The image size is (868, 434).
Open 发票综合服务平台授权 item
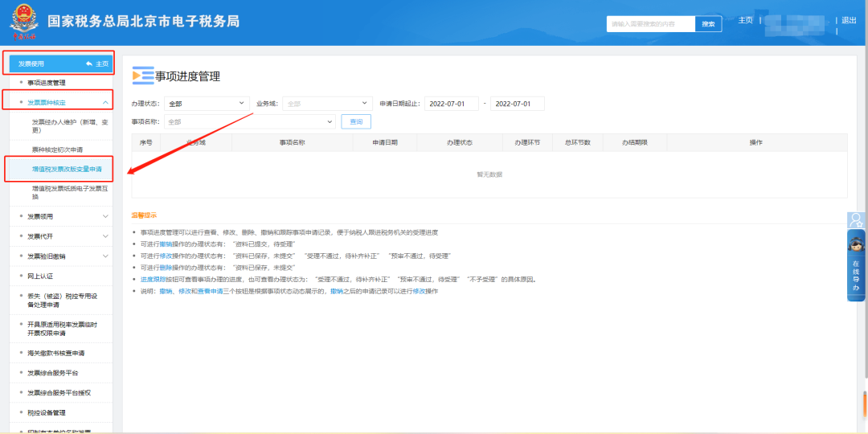pos(59,392)
